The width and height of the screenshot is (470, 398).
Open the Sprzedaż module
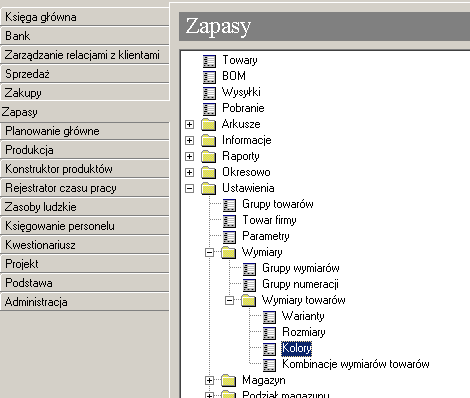[x=85, y=74]
